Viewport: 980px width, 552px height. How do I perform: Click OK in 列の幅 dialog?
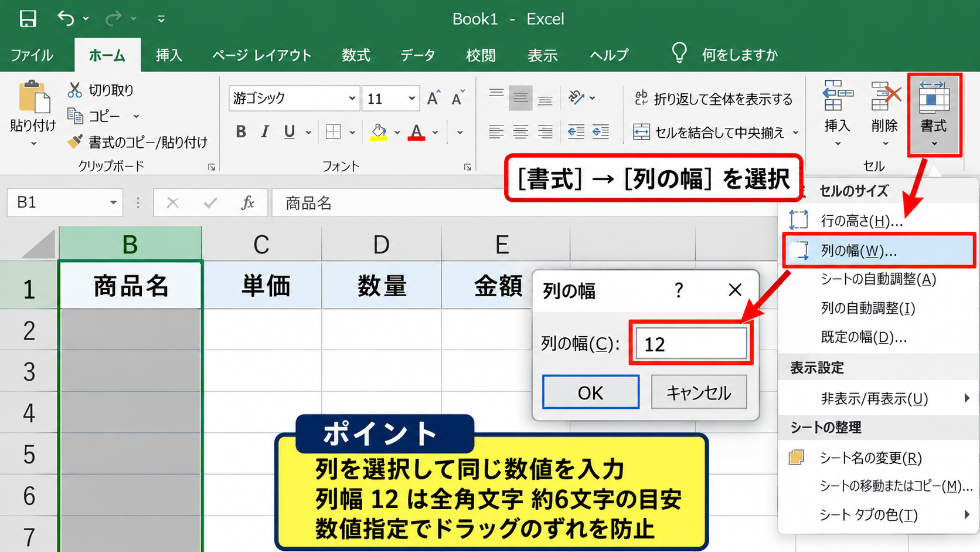pyautogui.click(x=590, y=392)
